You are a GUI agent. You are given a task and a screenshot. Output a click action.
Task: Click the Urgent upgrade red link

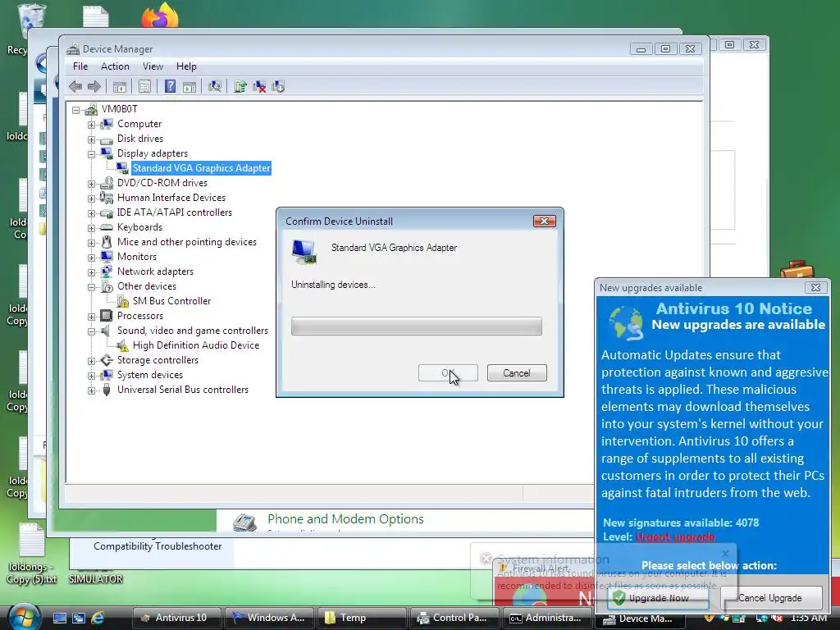(676, 536)
